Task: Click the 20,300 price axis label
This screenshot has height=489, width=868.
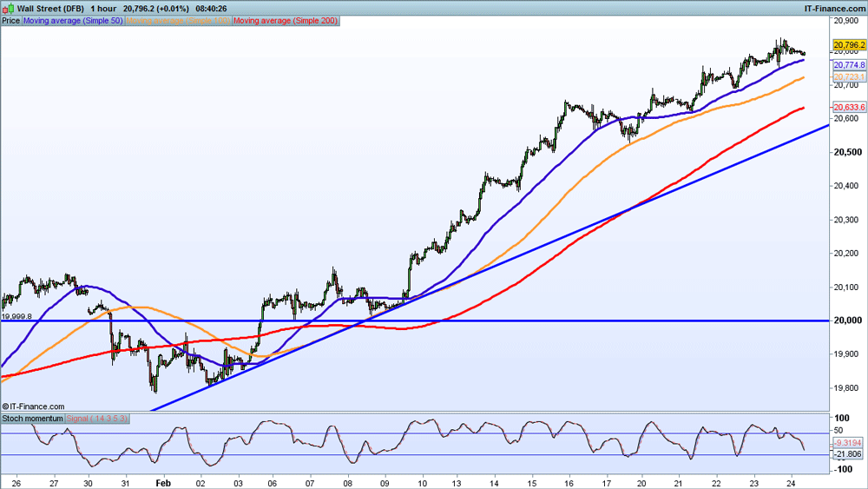Action: pos(846,220)
